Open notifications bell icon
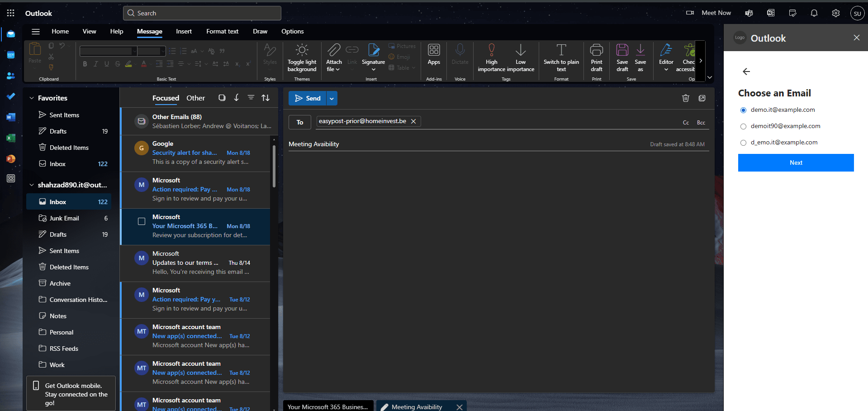The width and height of the screenshot is (868, 411). pyautogui.click(x=814, y=13)
